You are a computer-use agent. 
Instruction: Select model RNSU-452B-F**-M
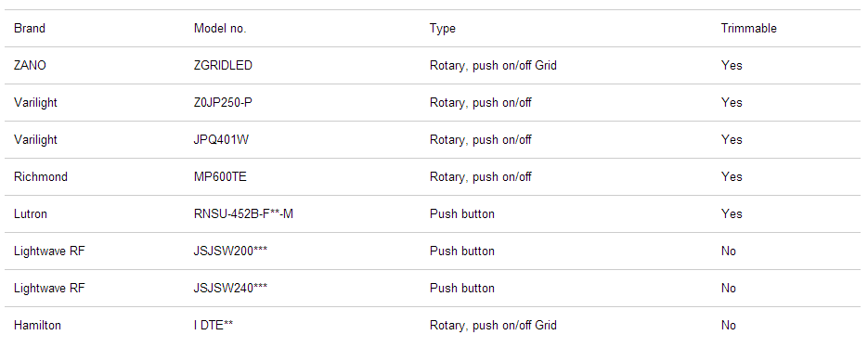click(243, 213)
